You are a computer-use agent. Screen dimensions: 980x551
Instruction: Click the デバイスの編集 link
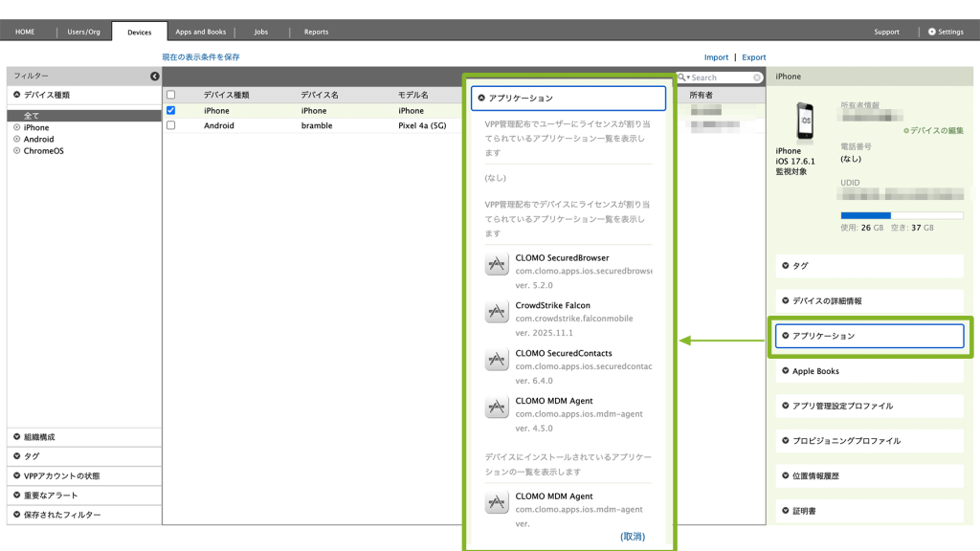[x=935, y=130]
